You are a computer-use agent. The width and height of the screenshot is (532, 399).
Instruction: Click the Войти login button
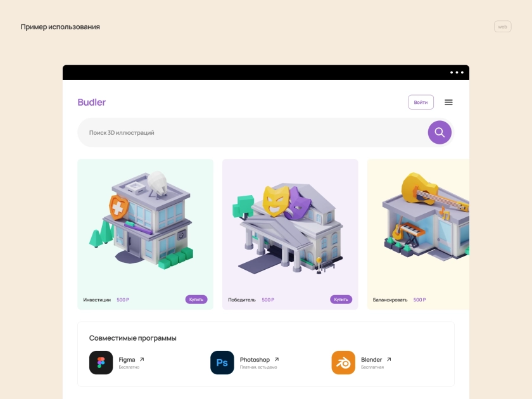point(421,102)
